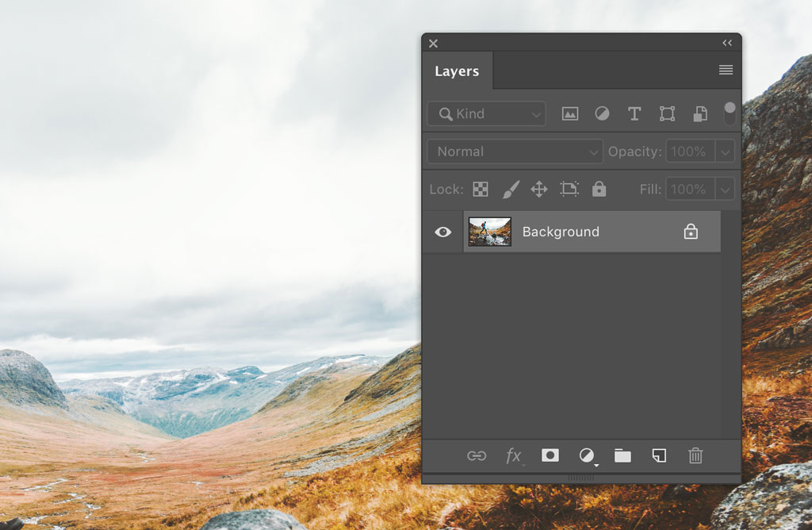This screenshot has height=530, width=812.
Task: Unlock the Background layer padlock
Action: pos(691,231)
